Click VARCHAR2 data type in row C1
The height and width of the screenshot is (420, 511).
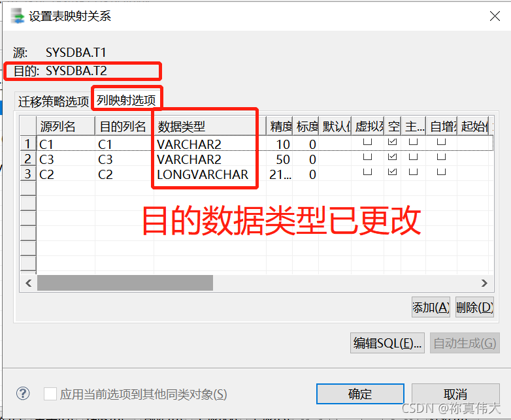210,144
